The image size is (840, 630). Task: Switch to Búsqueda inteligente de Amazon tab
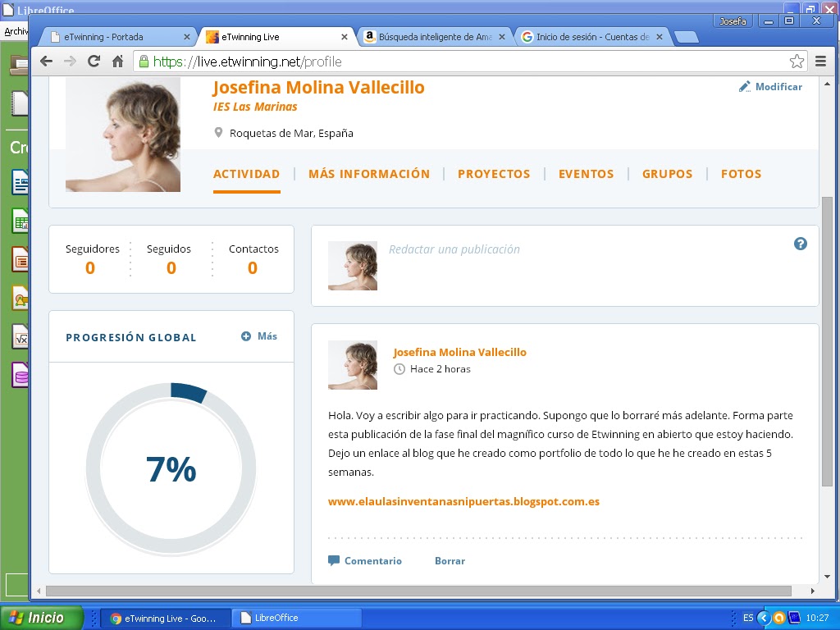click(x=435, y=37)
